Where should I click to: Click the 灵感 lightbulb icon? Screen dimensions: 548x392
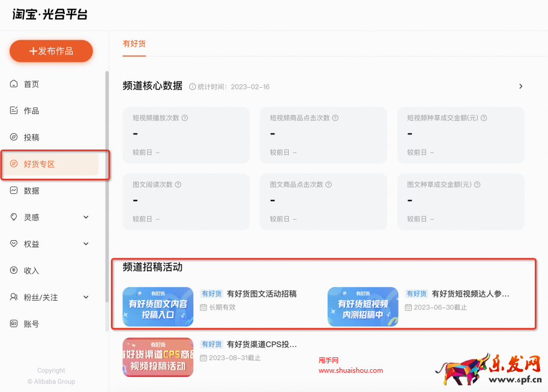tap(14, 217)
